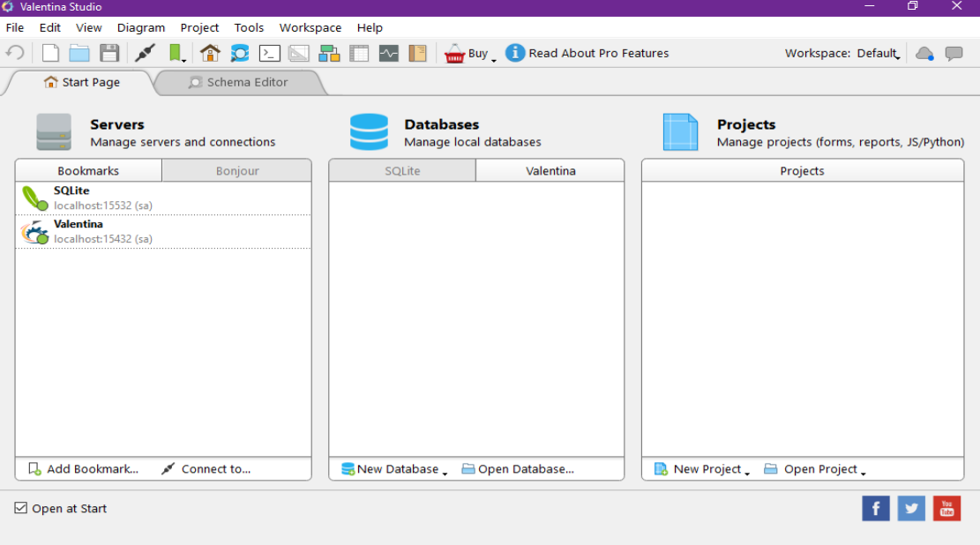Image resolution: width=980 pixels, height=545 pixels.
Task: Switch to the Start Page tab
Action: click(81, 82)
